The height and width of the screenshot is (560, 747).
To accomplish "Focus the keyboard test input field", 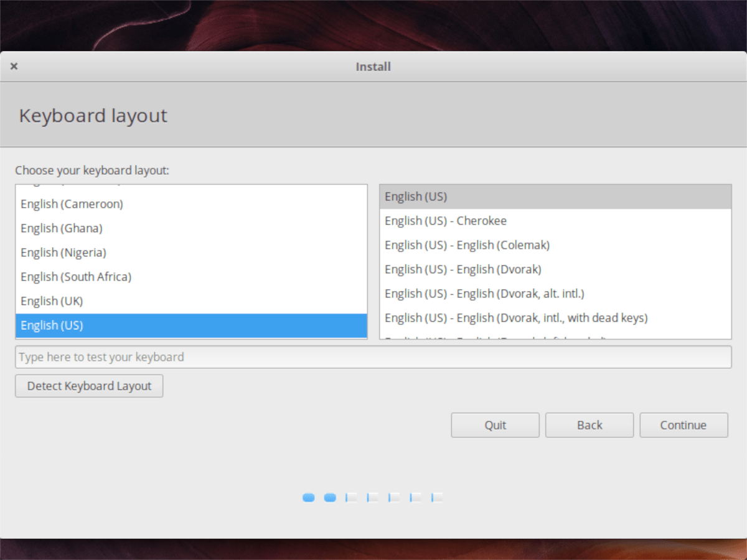I will [374, 357].
